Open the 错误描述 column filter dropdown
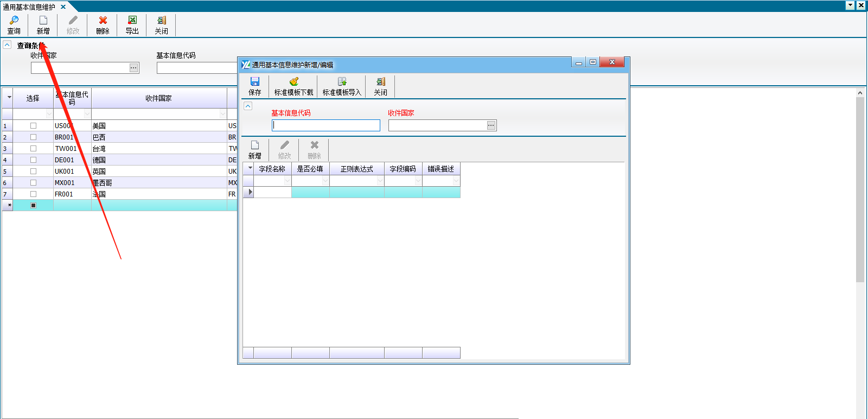This screenshot has height=419, width=868. click(x=456, y=181)
